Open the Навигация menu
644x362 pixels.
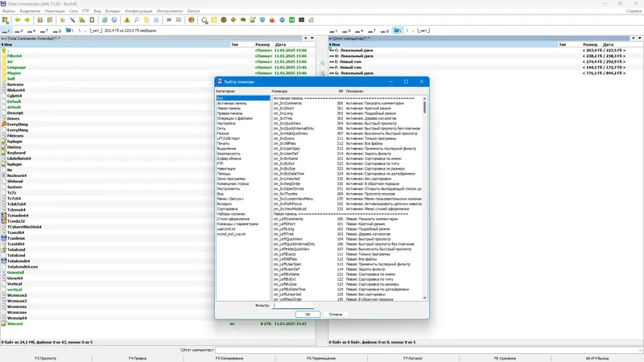(55, 11)
